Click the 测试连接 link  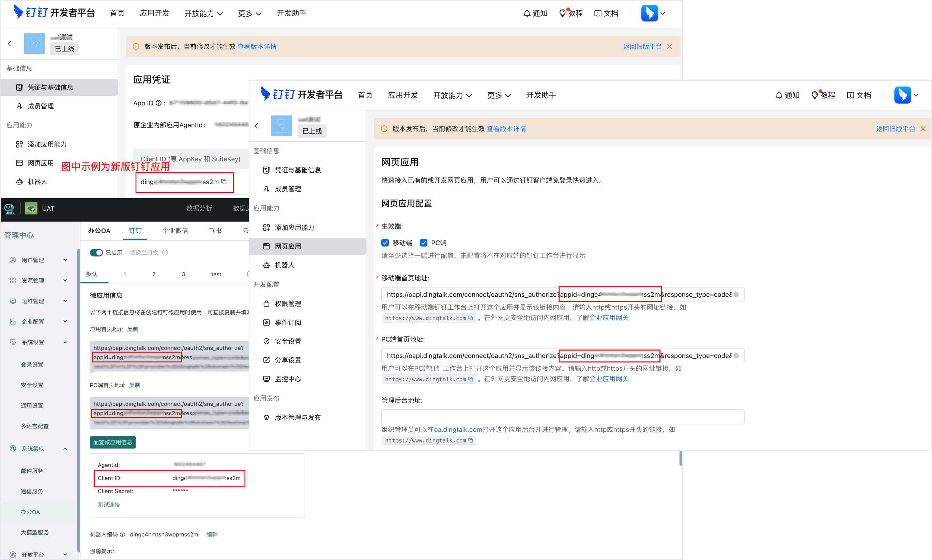coord(109,504)
